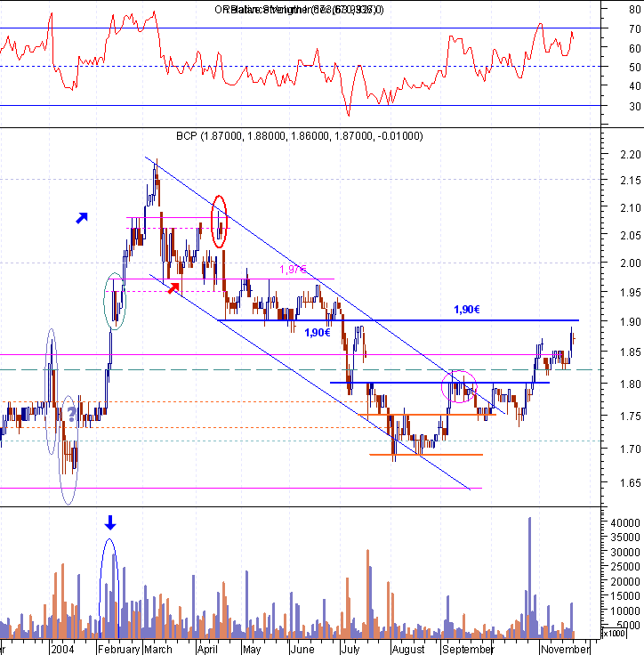Click the 1.75 price axis label
The width and height of the screenshot is (644, 655).
[631, 416]
